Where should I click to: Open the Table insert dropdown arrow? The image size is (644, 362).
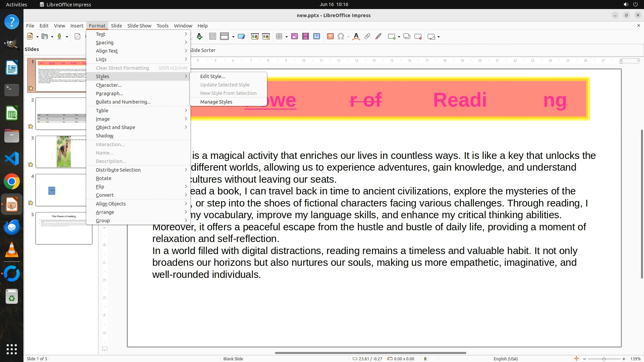[287, 37]
